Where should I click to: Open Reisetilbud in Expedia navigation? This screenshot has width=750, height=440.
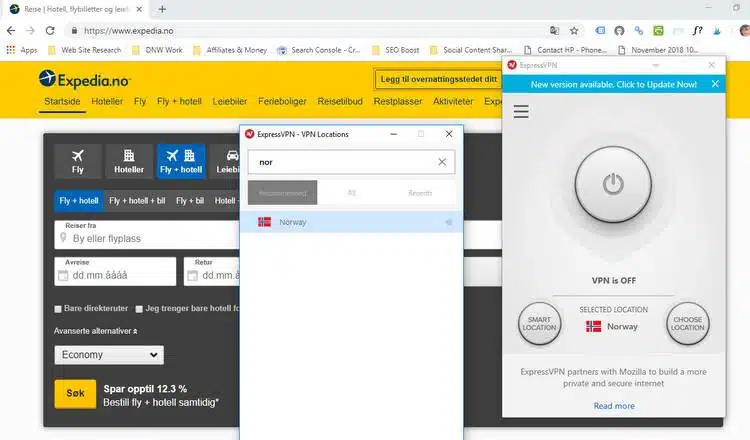click(340, 101)
